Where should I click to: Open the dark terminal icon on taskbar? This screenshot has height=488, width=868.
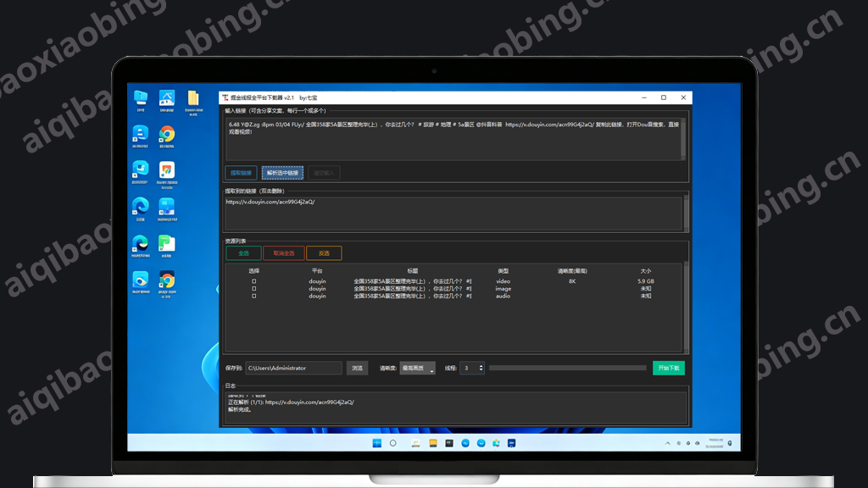point(449,443)
